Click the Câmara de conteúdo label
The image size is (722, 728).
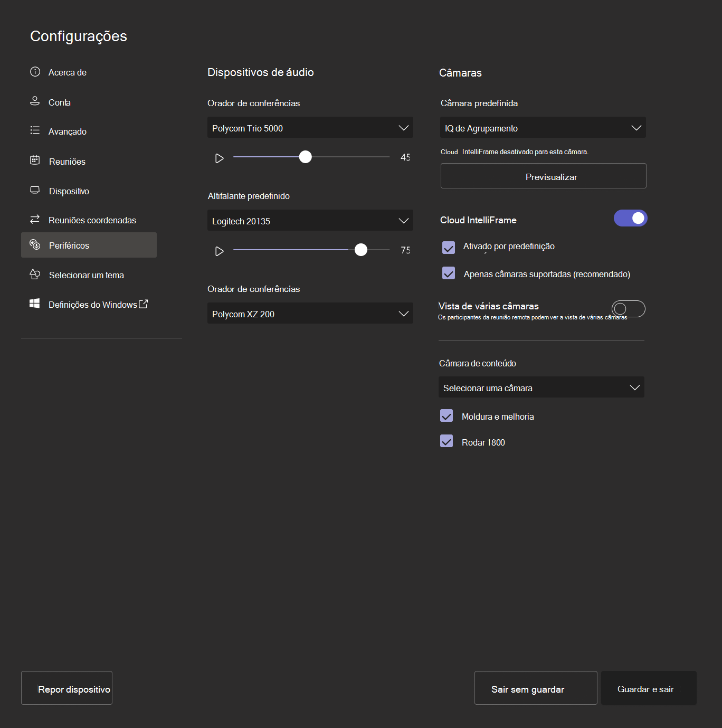pos(478,363)
